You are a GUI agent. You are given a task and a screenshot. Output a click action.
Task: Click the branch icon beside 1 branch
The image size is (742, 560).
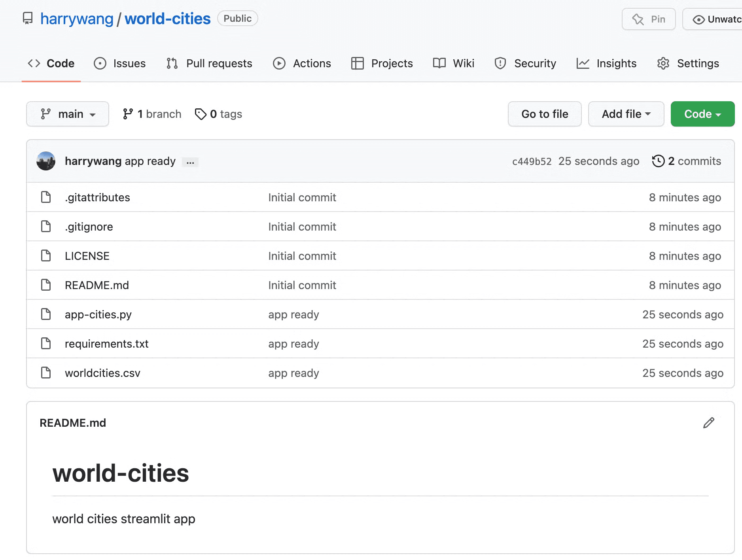click(128, 114)
